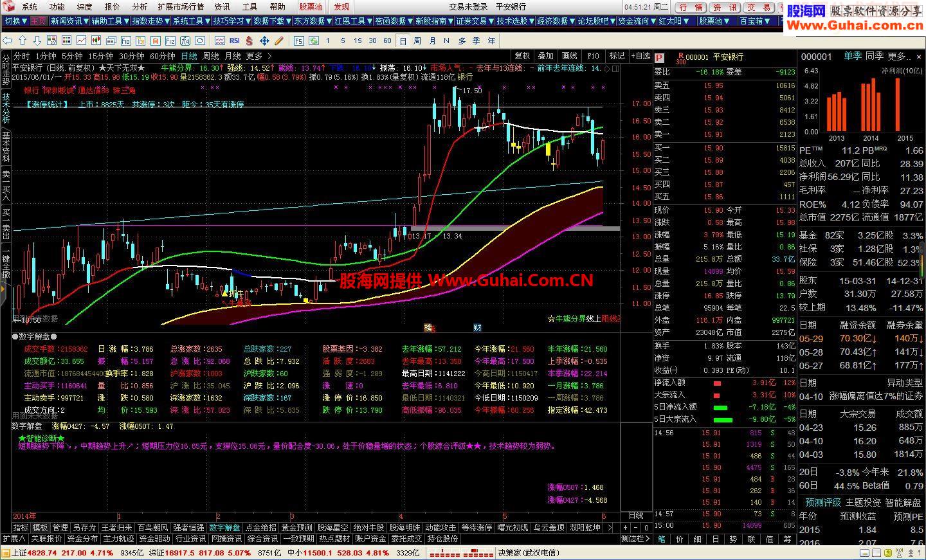Screen dimensions: 926x560
Task: Click the F12 toolbar icon
Action: pos(170,41)
